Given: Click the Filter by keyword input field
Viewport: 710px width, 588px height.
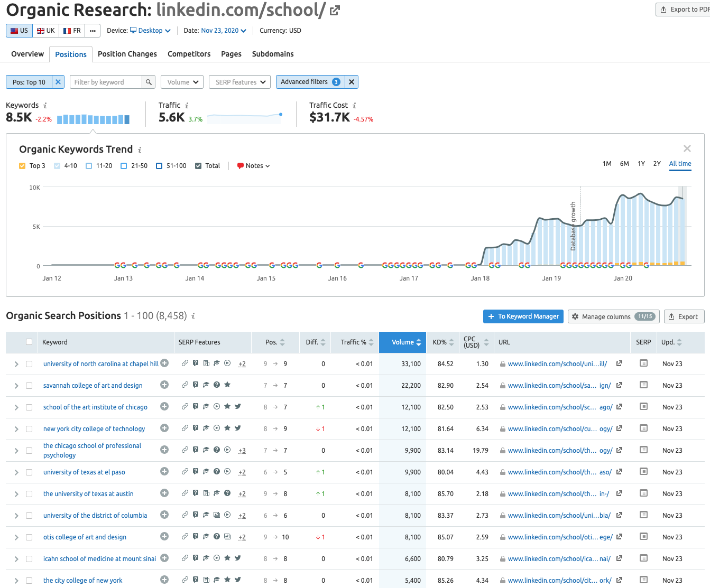Looking at the screenshot, I should 106,82.
